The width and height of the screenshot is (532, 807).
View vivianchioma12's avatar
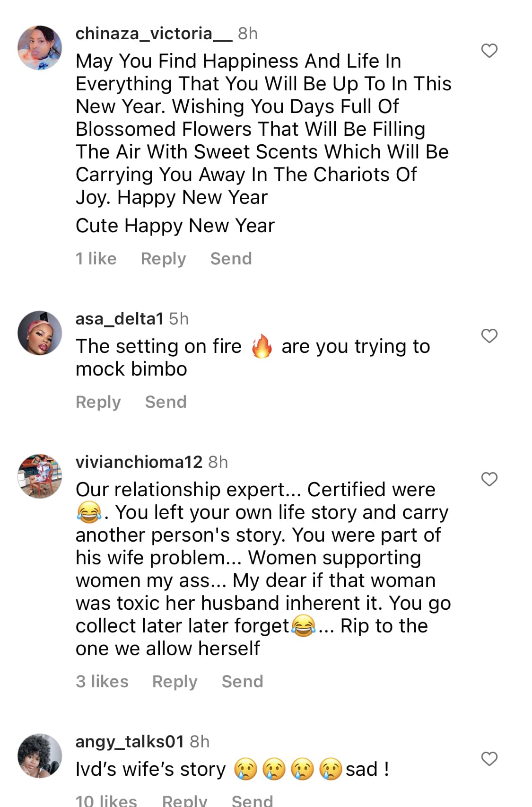[x=40, y=476]
